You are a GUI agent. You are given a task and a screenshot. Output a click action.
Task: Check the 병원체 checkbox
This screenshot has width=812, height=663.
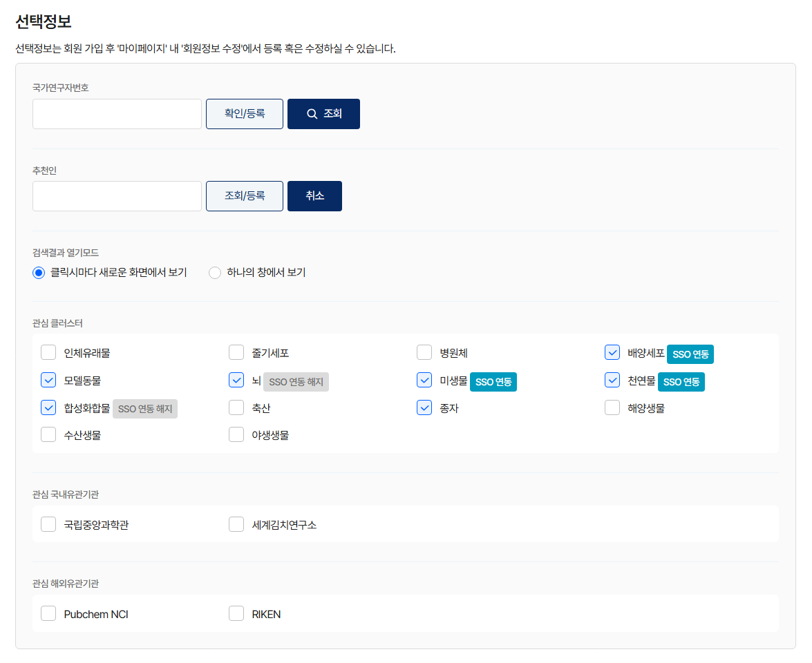tap(424, 352)
